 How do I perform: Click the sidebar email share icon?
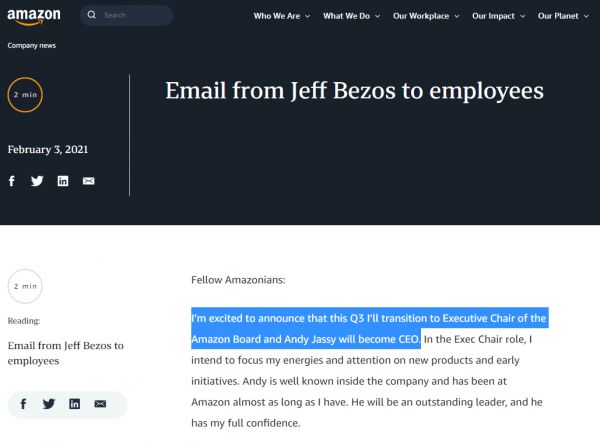click(x=99, y=404)
